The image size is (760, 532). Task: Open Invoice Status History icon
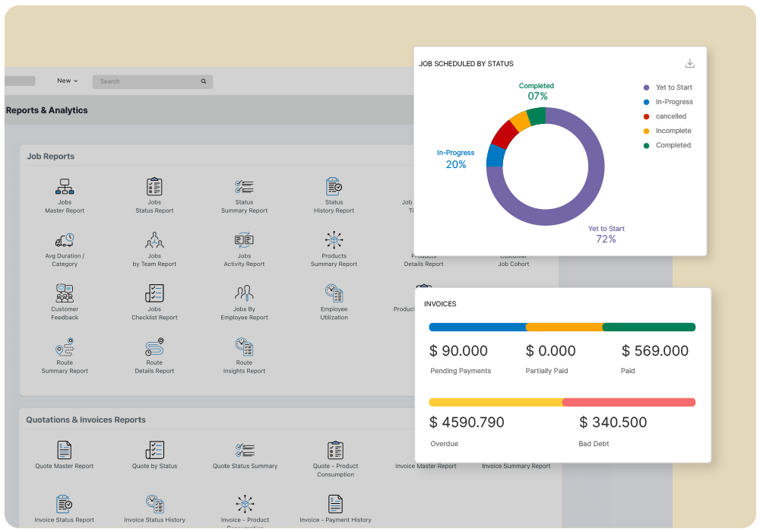[x=154, y=504]
